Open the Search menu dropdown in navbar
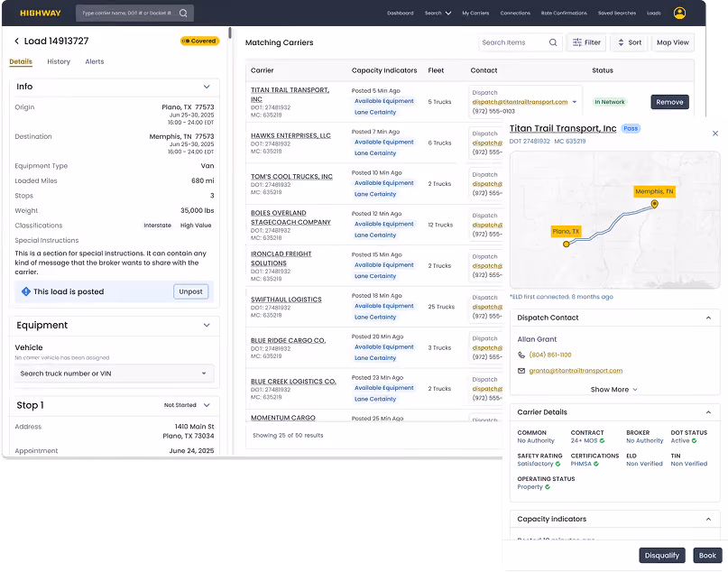This screenshot has width=728, height=572. [438, 13]
